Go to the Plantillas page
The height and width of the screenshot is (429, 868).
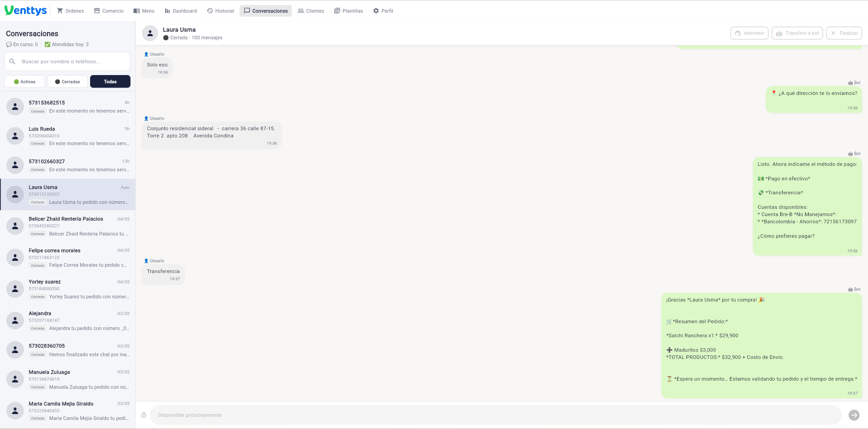(348, 11)
